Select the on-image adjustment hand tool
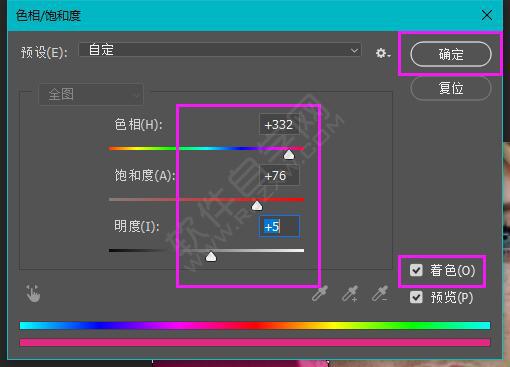 click(33, 293)
